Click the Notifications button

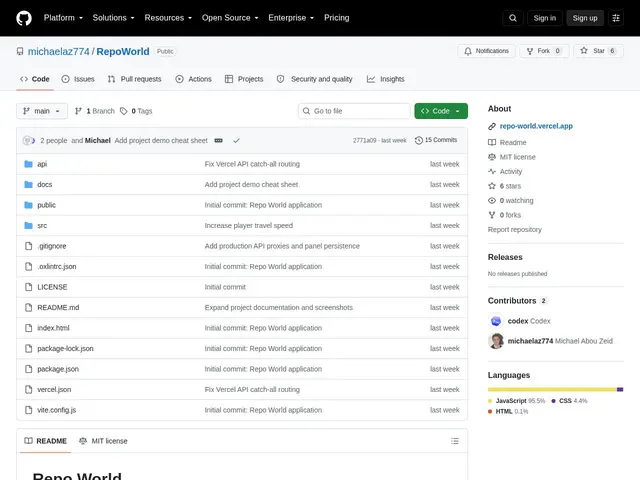[486, 51]
